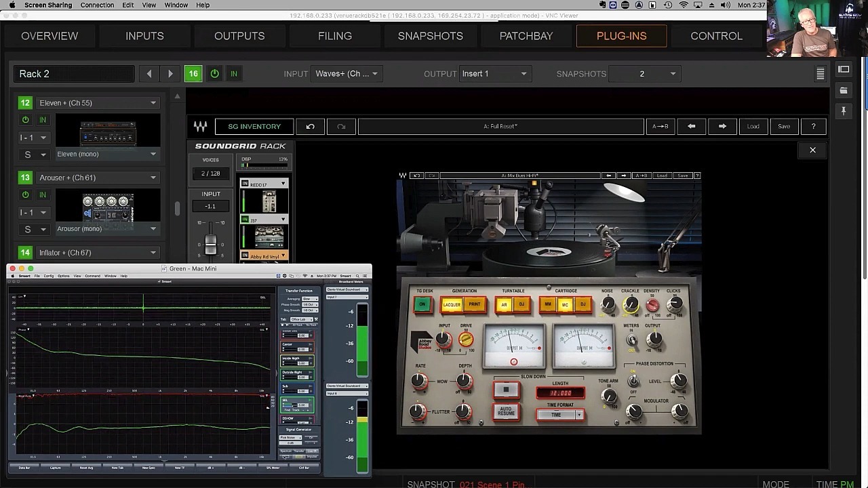Open the Arouser + (Ch 61) slot dropdown
The height and width of the screenshot is (488, 868).
coord(98,178)
